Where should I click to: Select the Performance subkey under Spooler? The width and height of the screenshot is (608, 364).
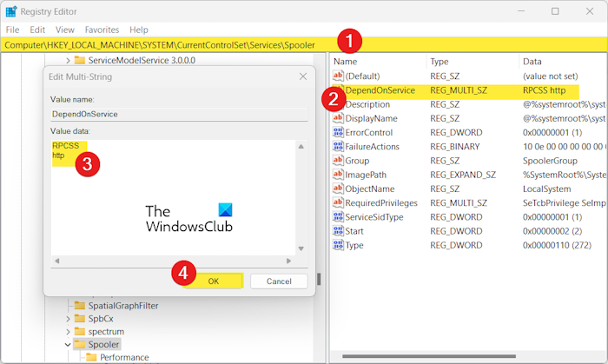point(124,357)
